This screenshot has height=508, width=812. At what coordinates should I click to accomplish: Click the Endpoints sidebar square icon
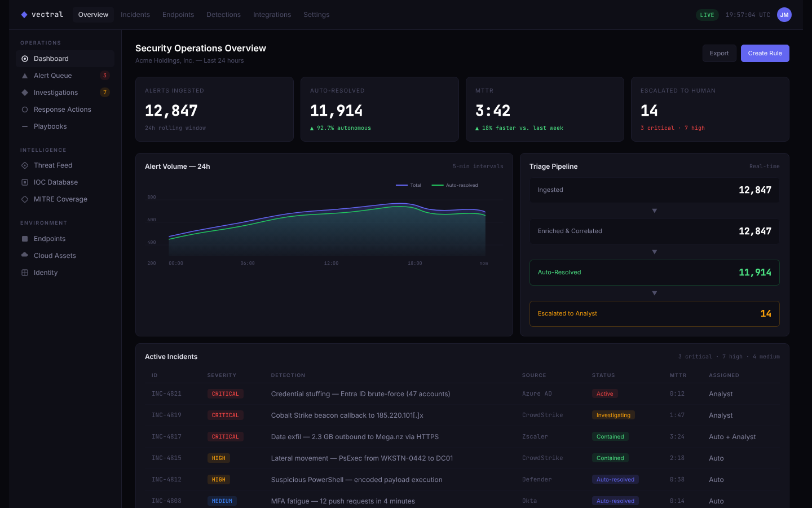pos(25,239)
